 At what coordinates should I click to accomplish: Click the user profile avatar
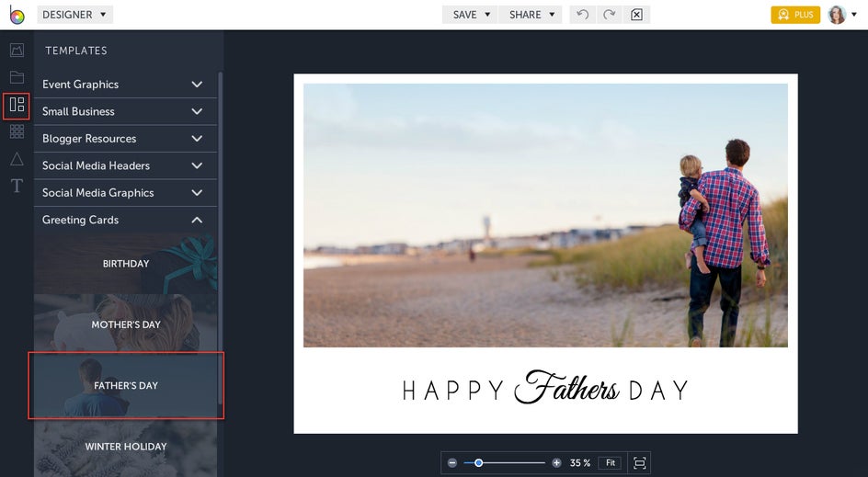837,15
